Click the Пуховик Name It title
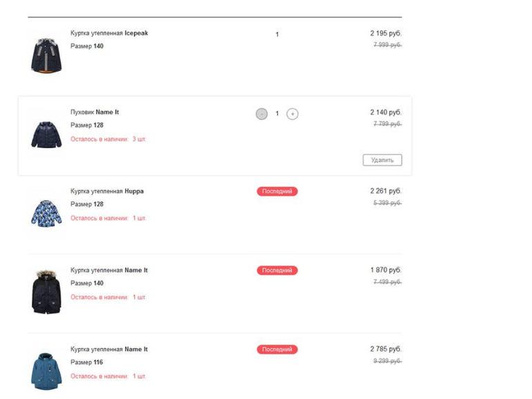Screen dimensions: 532x399 95,112
